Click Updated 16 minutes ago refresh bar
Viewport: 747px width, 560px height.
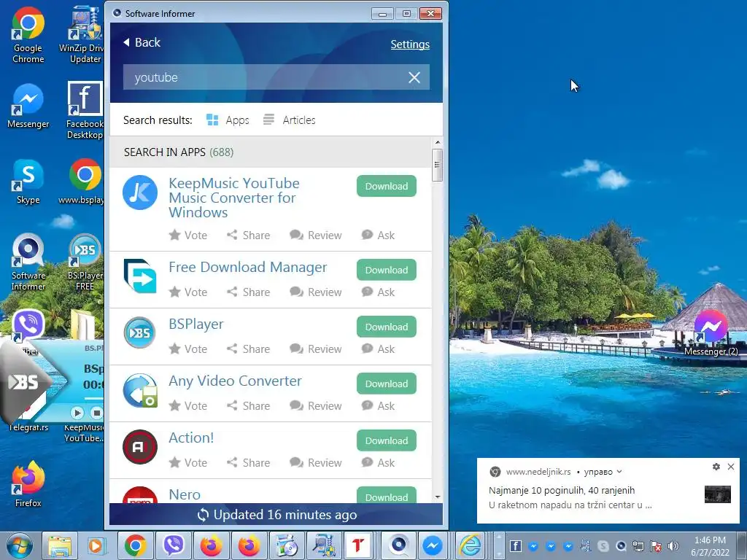pos(276,515)
